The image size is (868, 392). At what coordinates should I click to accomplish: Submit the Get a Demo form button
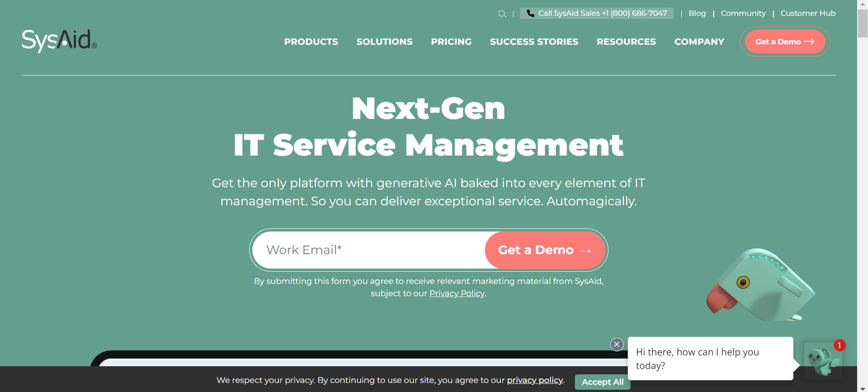(545, 250)
